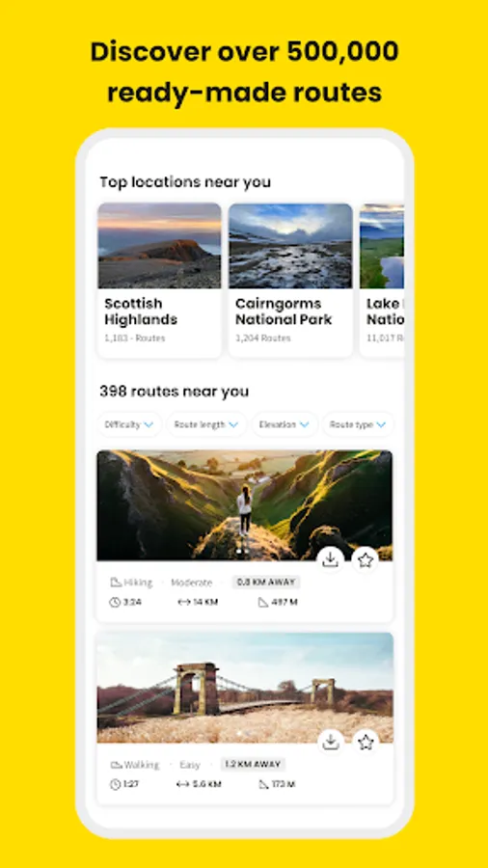
Task: Select the Cairngorms National Park card
Action: [x=290, y=280]
